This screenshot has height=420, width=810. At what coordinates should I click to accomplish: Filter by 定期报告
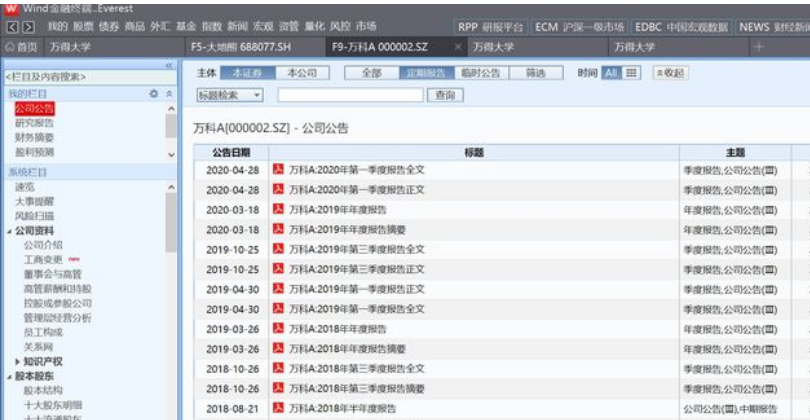click(x=427, y=73)
